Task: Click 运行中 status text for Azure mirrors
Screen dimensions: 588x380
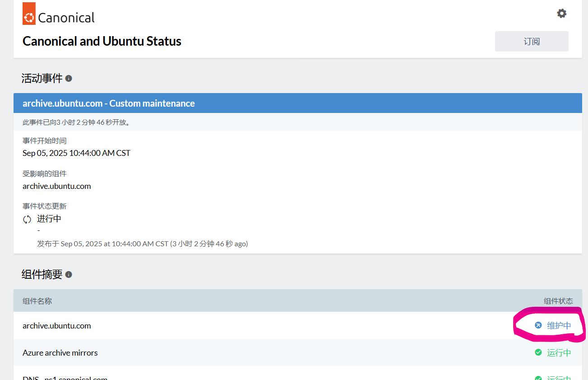Action: point(559,353)
